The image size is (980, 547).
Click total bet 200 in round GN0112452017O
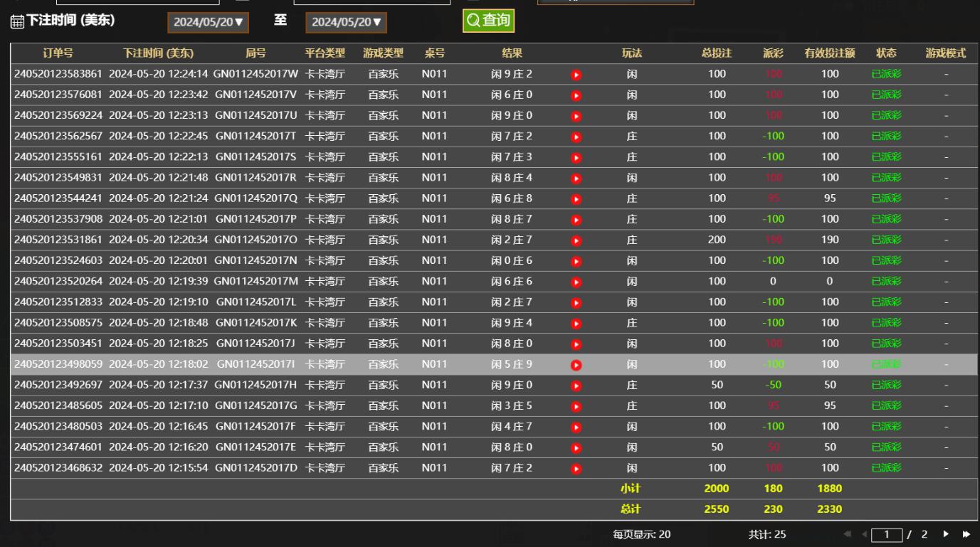[x=717, y=240]
